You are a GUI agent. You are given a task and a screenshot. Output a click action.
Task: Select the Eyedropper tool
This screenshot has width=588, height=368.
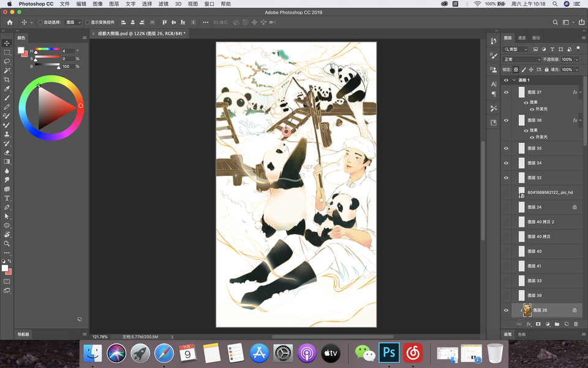tap(7, 88)
